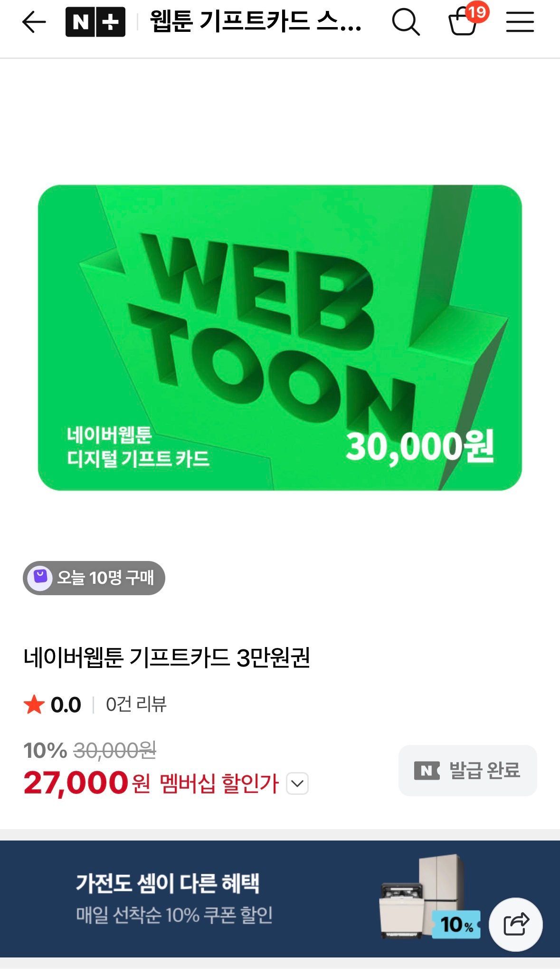
Task: Tap the back arrow icon
Action: [x=34, y=22]
